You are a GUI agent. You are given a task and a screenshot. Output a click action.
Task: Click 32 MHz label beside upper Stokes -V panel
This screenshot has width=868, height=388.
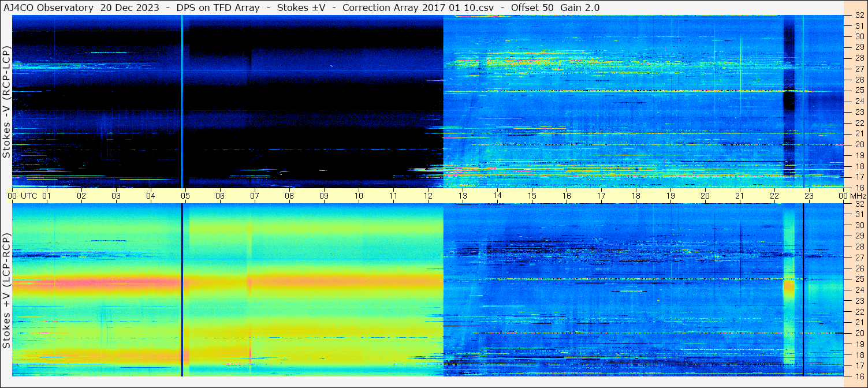[859, 16]
